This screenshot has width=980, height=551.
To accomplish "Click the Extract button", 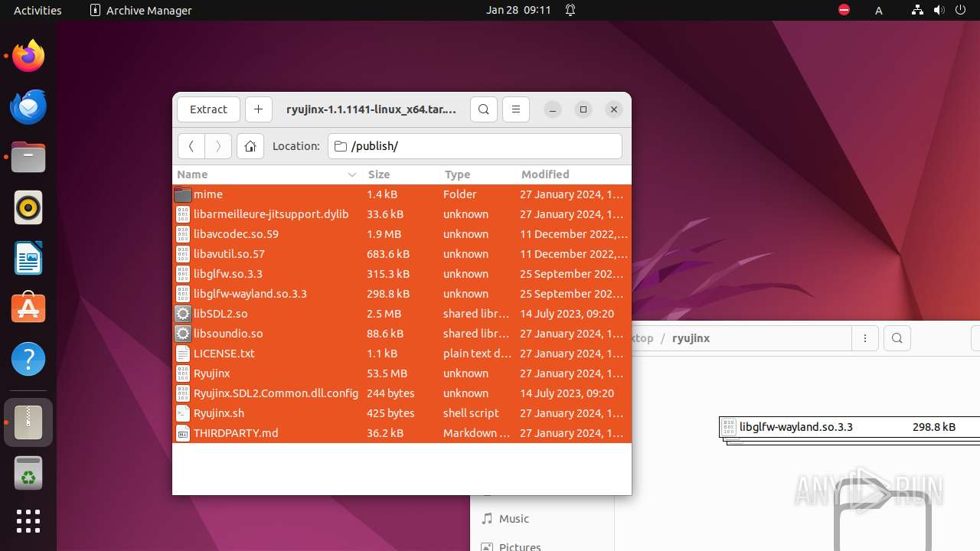I will (208, 109).
